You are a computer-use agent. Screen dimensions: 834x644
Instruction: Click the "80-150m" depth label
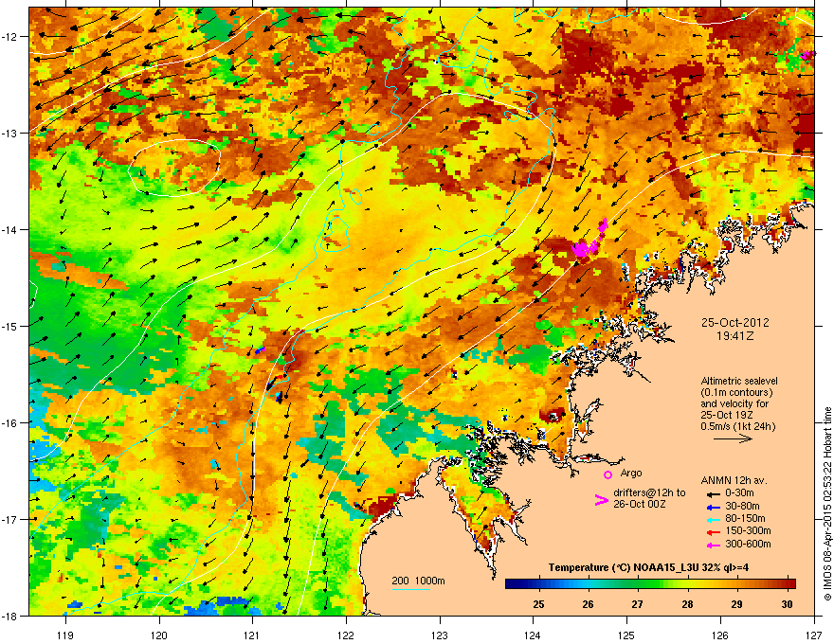click(745, 518)
